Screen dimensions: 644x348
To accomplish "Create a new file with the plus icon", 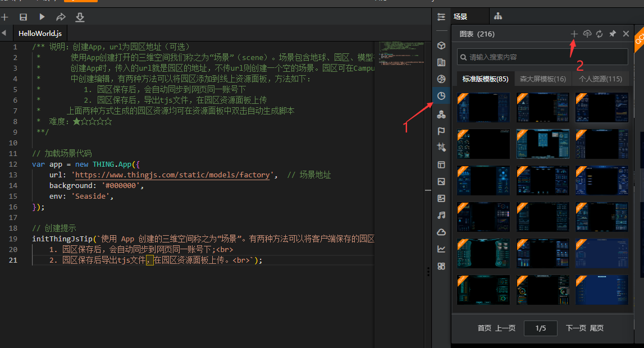I will click(4, 17).
